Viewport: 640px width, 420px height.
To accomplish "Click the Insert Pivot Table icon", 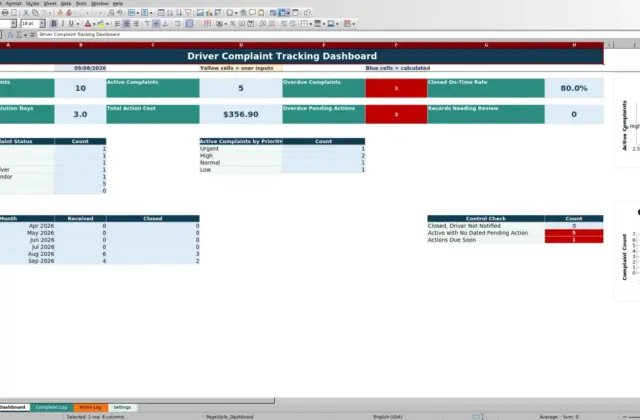I will pyautogui.click(x=218, y=13).
